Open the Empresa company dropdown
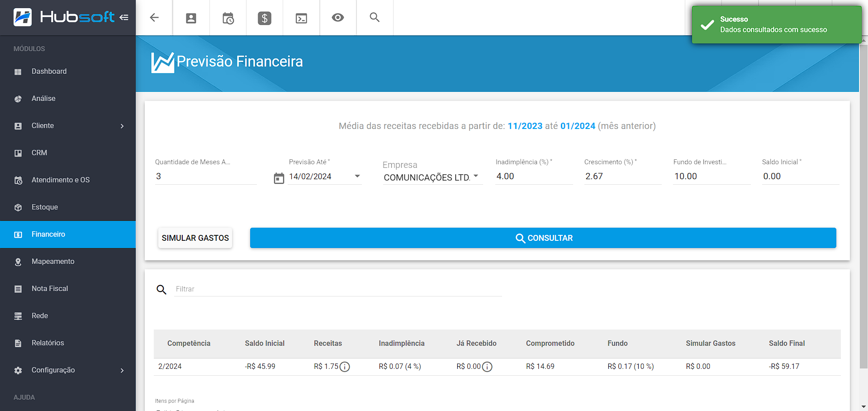Screen dimensions: 868x411 [433, 177]
